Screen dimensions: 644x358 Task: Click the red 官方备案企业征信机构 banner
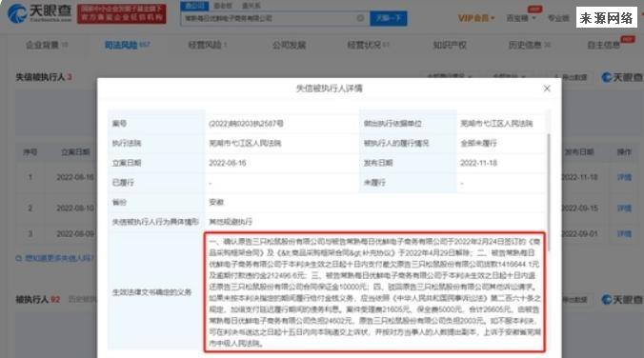(x=122, y=13)
